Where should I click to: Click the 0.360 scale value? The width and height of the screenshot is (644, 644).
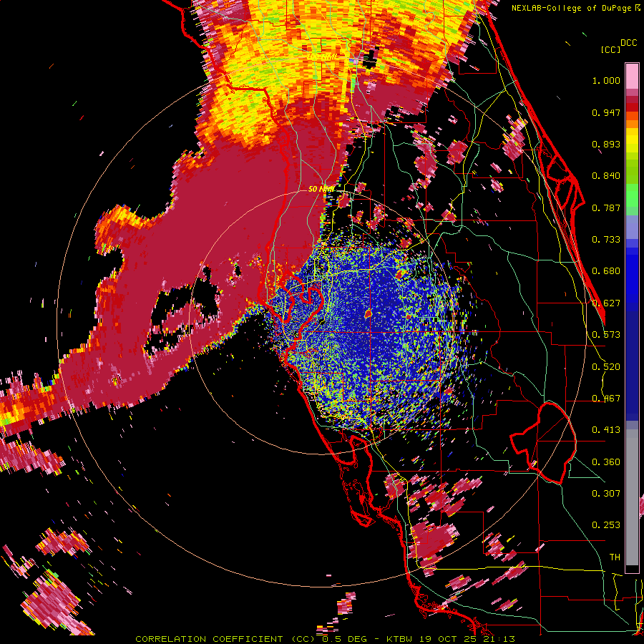click(606, 462)
